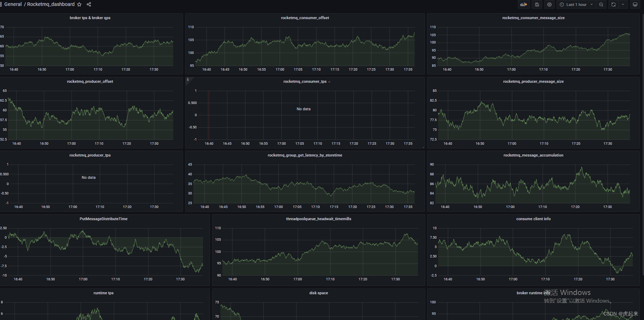Viewport: 644px width, 320px height.
Task: Click threadpoolqueue_headwait_timemills panel title
Action: click(318, 219)
